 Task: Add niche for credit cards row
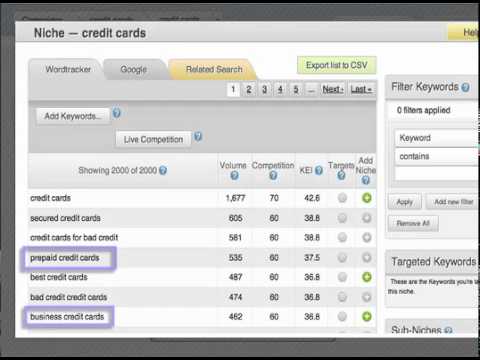click(x=367, y=198)
